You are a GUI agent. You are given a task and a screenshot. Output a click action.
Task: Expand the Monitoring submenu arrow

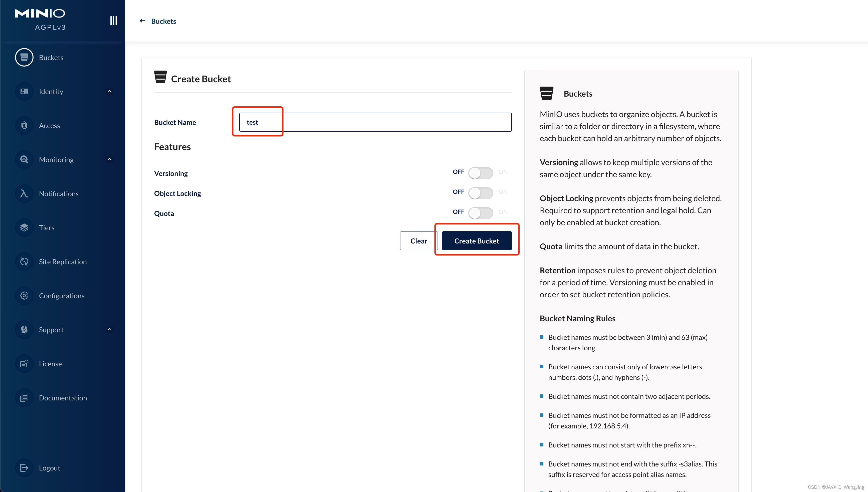click(x=109, y=159)
